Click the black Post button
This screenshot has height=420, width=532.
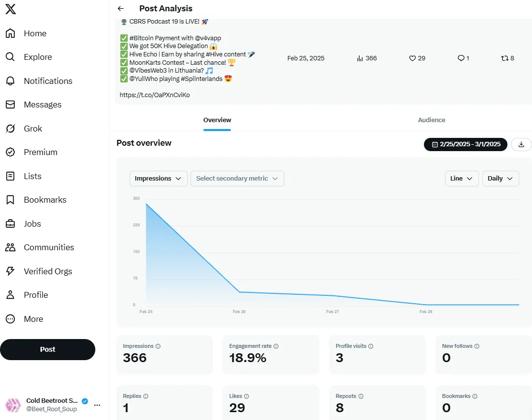[x=48, y=349]
